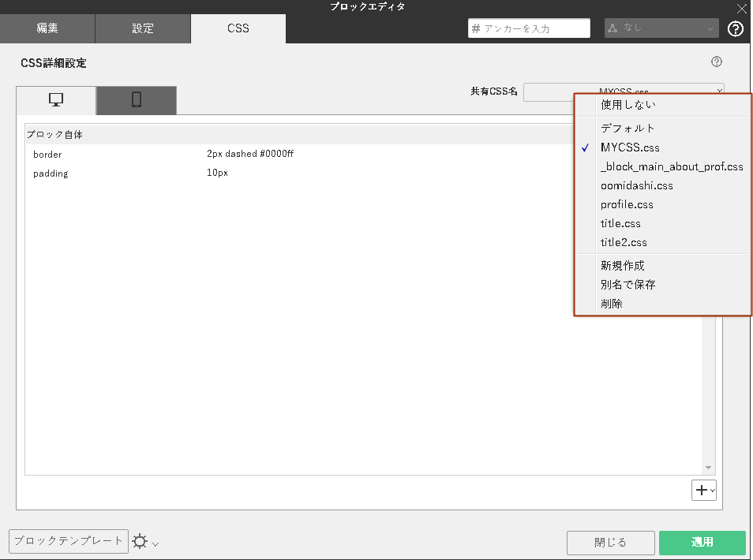The image size is (753, 560).
Task: Select _block_main_about_prof.css entry
Action: tap(663, 166)
